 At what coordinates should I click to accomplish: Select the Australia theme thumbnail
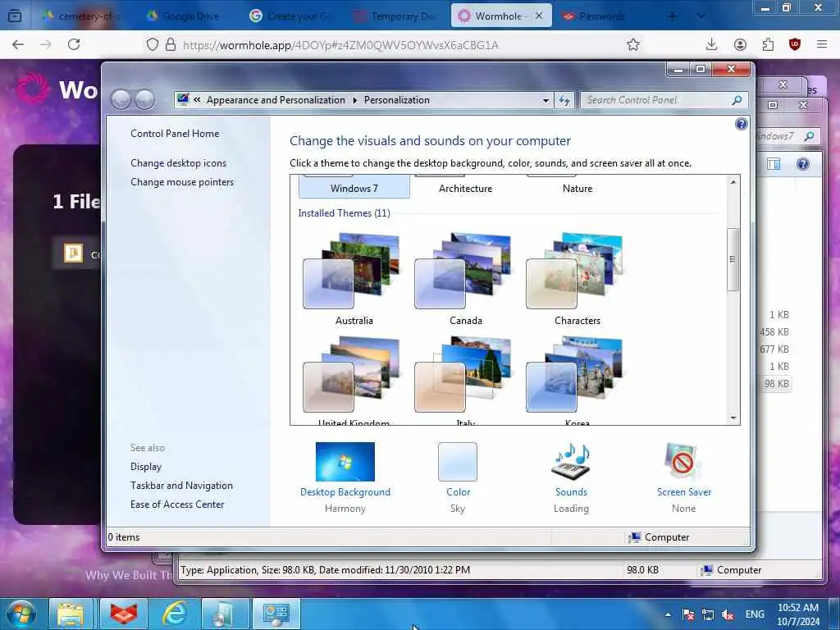(x=351, y=271)
